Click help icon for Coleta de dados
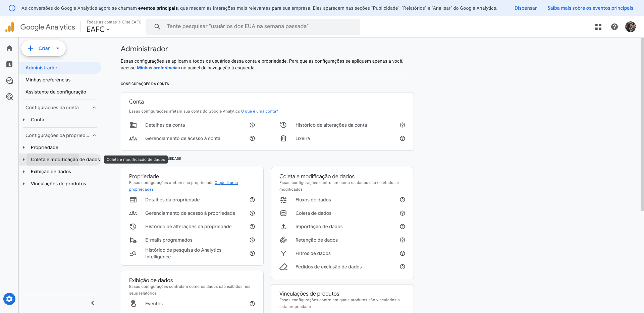 click(402, 213)
